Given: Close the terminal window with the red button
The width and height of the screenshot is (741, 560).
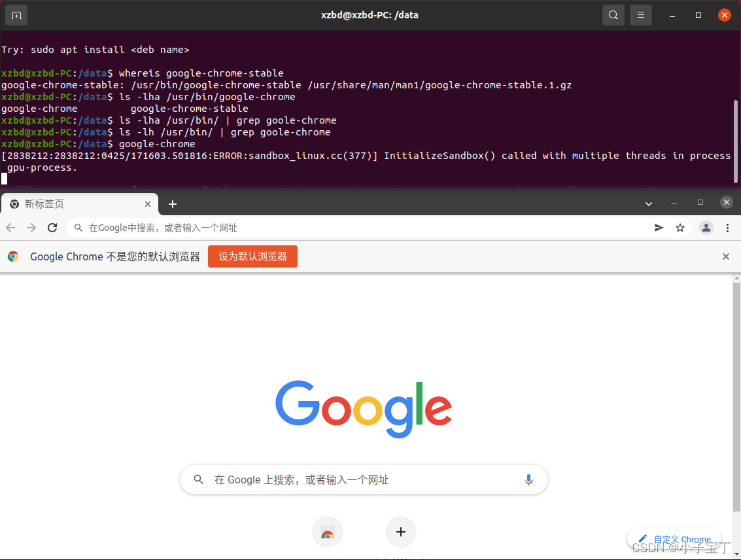Looking at the screenshot, I should pos(725,15).
